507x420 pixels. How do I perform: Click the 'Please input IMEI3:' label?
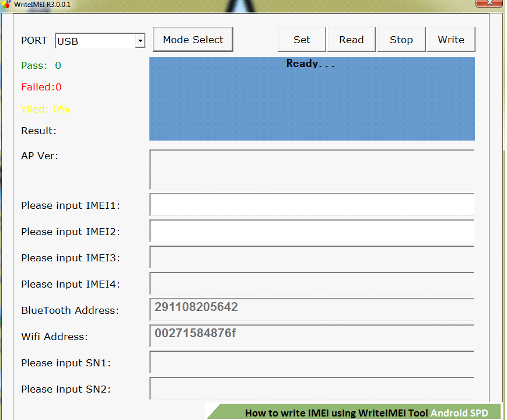pos(71,258)
